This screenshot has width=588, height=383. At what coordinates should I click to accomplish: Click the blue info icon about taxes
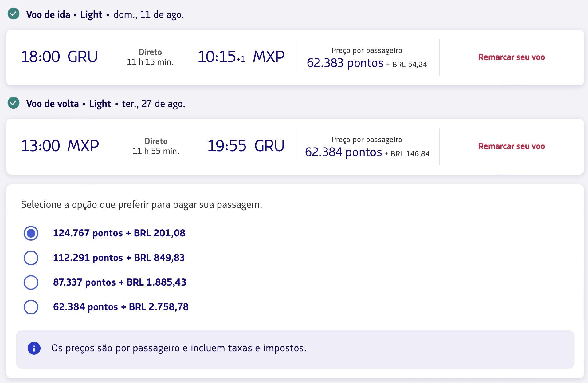pos(34,348)
